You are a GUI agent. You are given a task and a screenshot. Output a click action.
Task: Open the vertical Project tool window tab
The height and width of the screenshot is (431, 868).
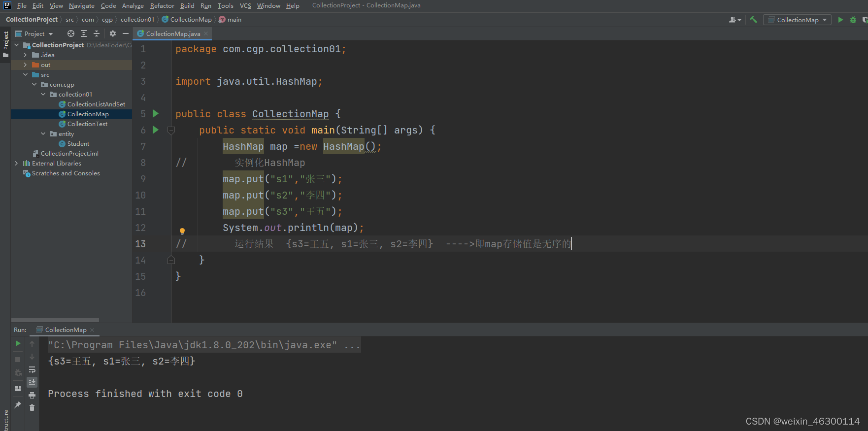5,44
